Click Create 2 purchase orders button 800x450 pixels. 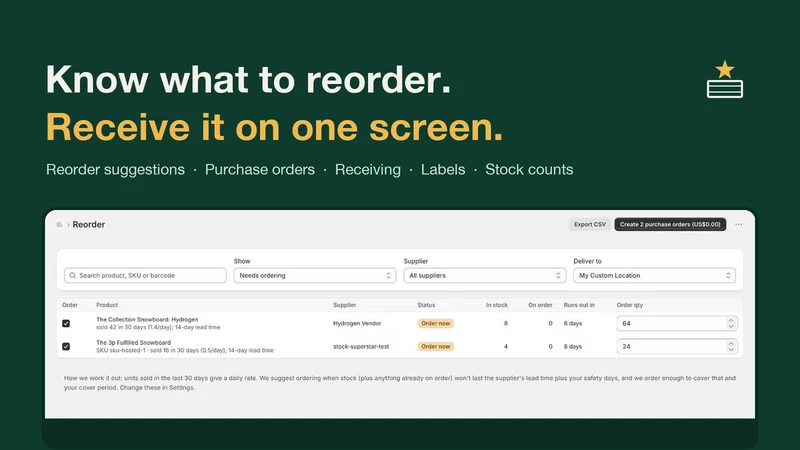point(670,224)
